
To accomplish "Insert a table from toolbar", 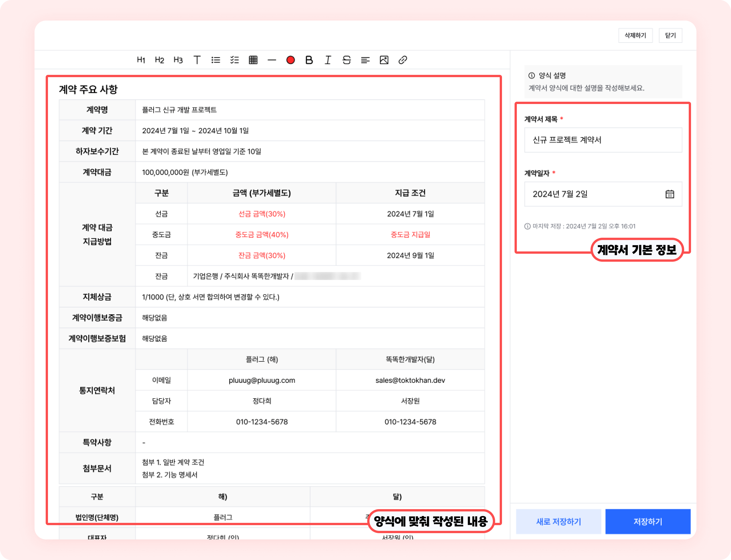I will click(253, 60).
